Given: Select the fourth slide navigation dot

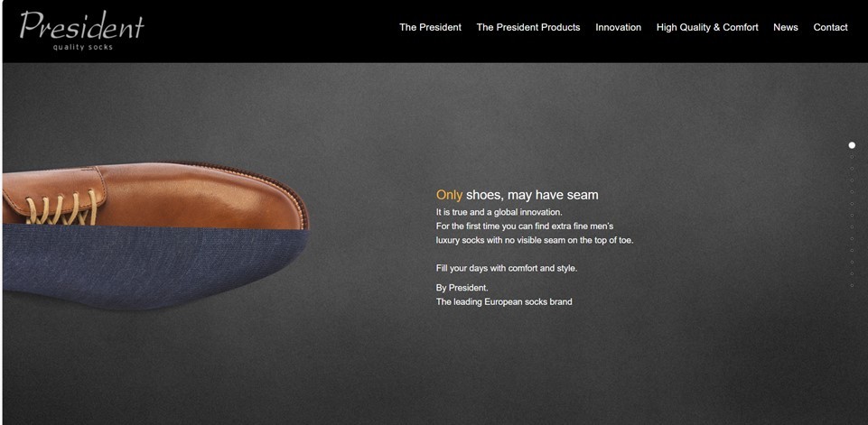Looking at the screenshot, I should (852, 180).
